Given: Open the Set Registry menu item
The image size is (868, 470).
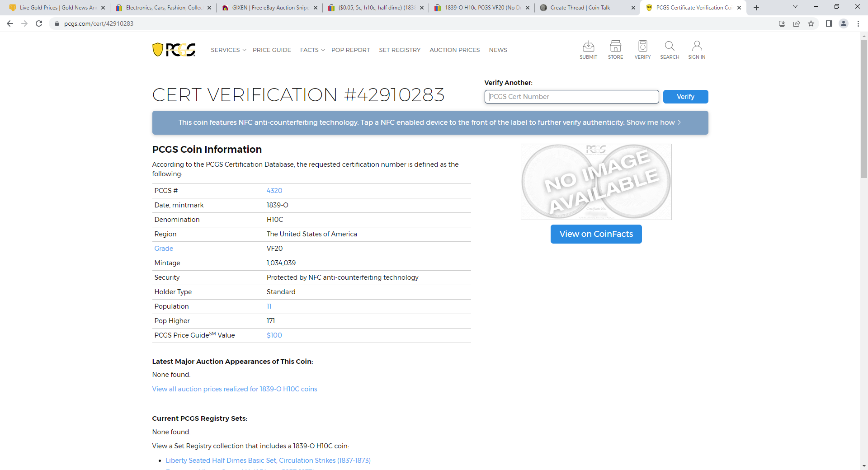Looking at the screenshot, I should [400, 50].
